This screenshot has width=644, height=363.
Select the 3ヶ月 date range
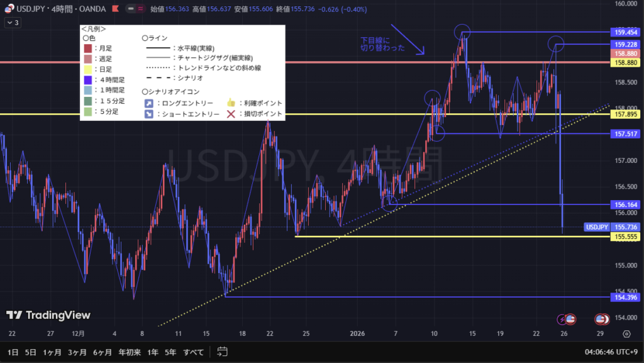77,352
